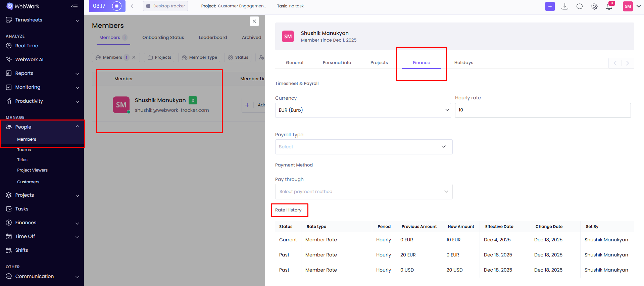
Task: Click the download icon in top bar
Action: [x=565, y=6]
